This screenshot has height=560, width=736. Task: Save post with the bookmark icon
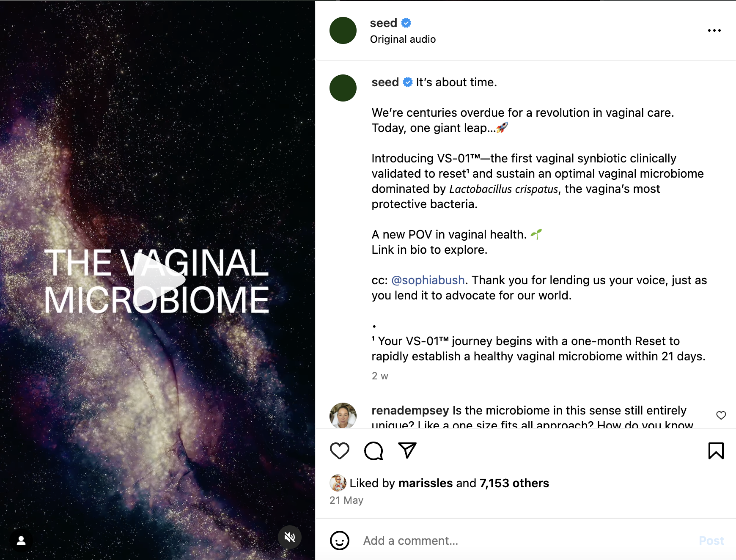[x=716, y=451]
